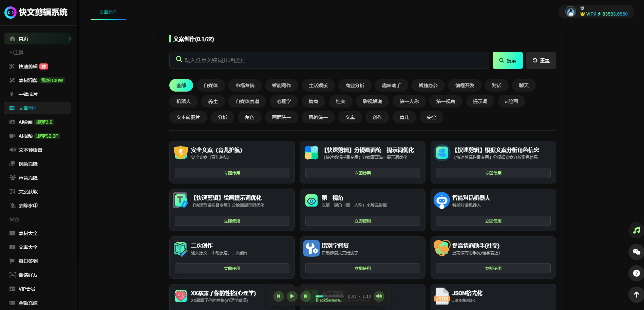Screen dimensions: 644x310
Task: Select the 全部 category filter
Action: click(x=181, y=85)
